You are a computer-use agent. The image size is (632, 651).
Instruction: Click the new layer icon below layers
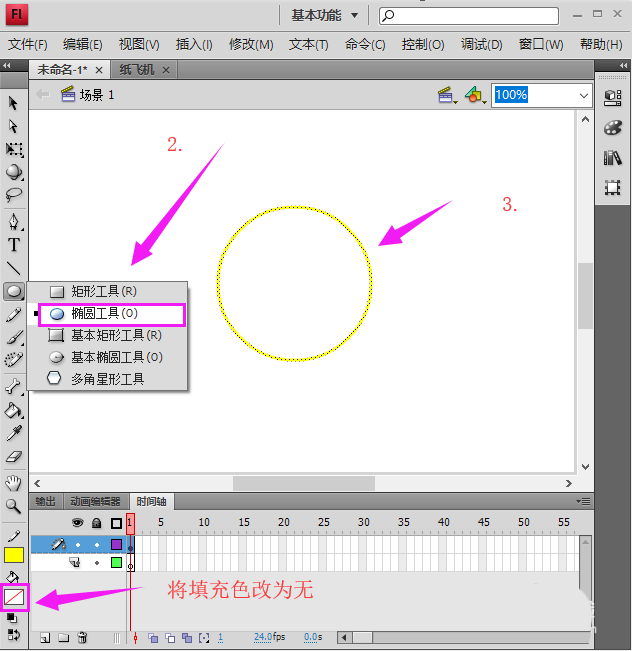click(x=45, y=638)
